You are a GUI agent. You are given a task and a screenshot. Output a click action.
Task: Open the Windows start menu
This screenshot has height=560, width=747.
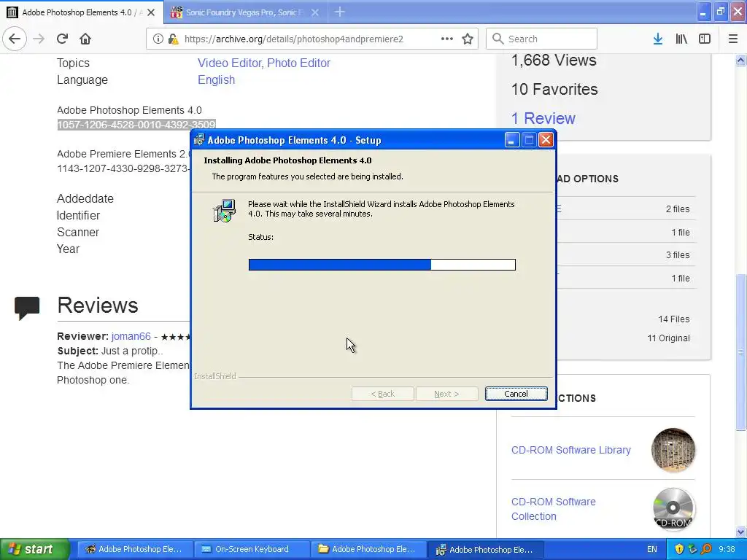(35, 549)
